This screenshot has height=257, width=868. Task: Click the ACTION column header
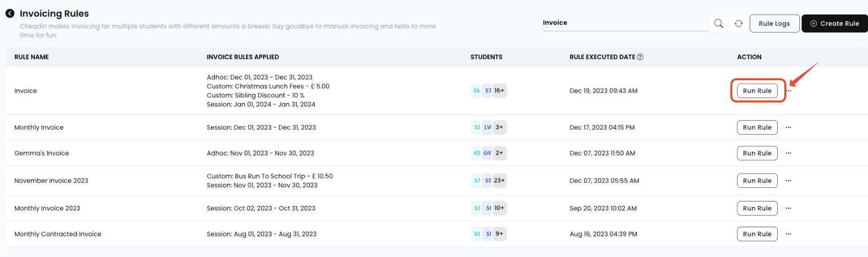point(749,57)
